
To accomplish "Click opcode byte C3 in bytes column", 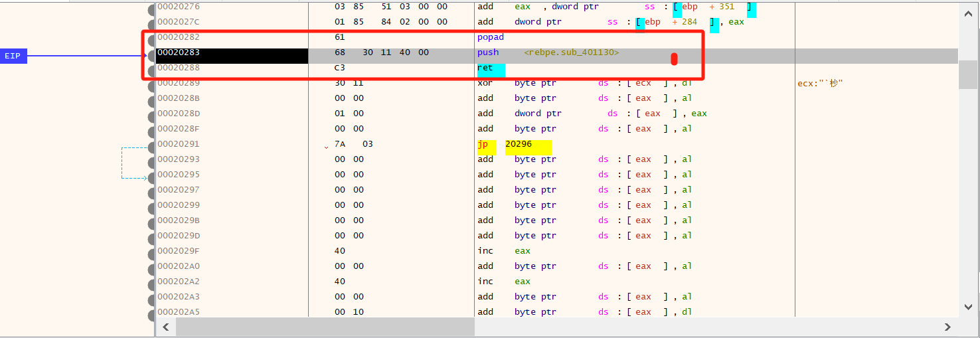I will (x=340, y=68).
